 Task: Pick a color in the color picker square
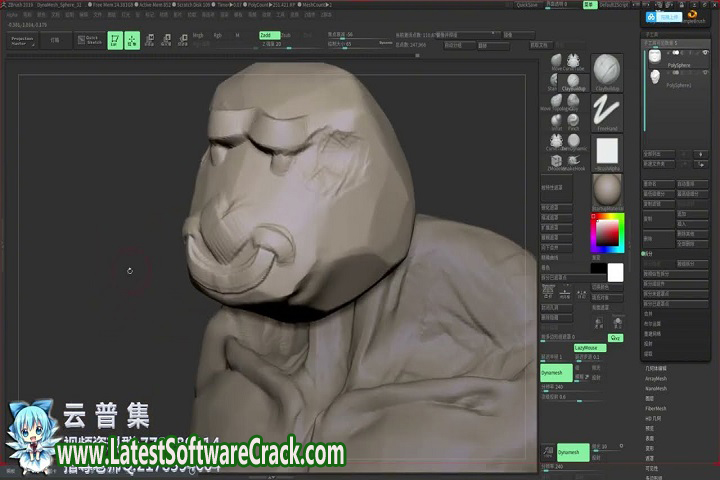(606, 233)
